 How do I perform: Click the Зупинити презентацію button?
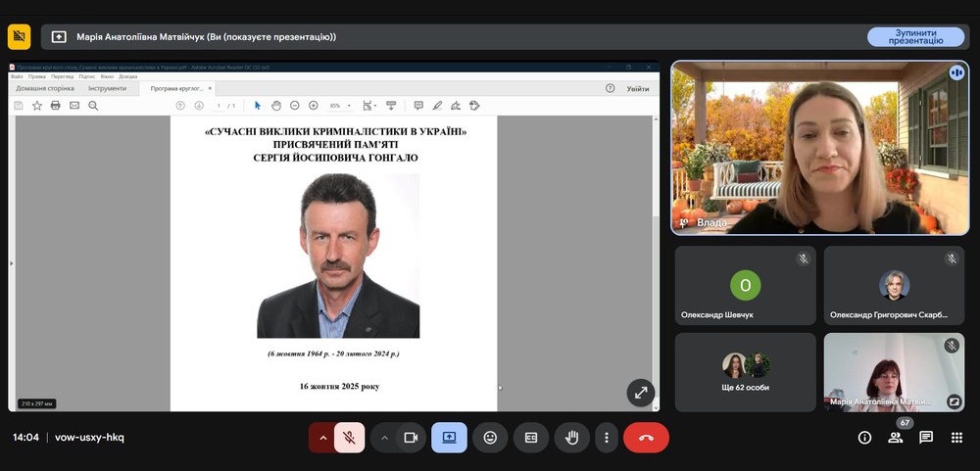pyautogui.click(x=915, y=36)
